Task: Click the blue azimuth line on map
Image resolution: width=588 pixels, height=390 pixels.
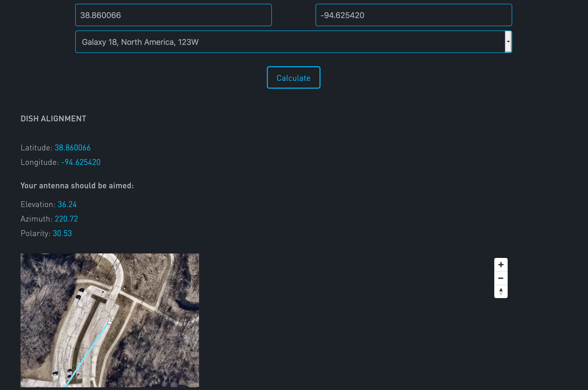Action: click(87, 355)
